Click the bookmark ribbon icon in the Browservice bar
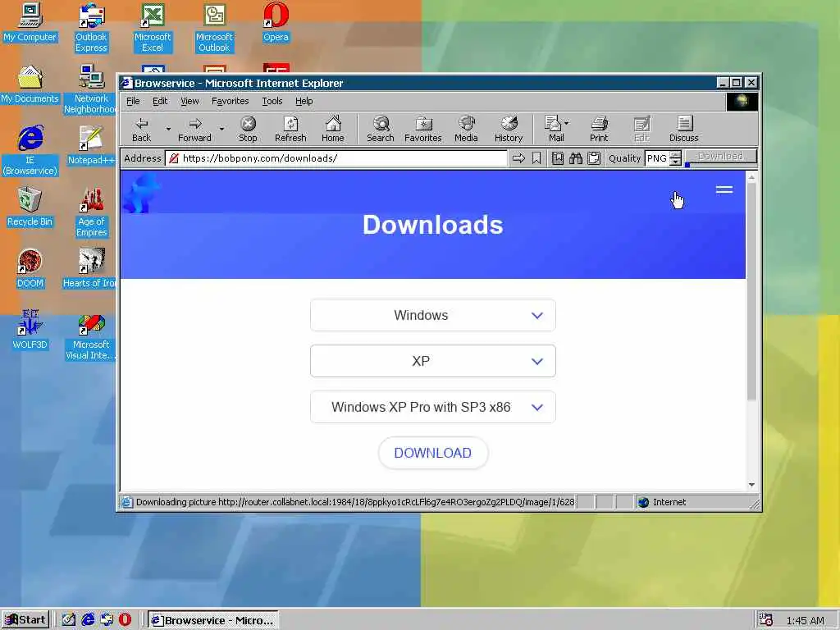This screenshot has width=840, height=630. point(536,158)
